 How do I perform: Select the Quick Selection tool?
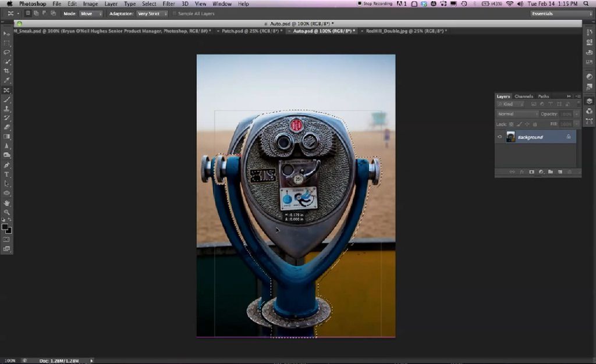click(x=6, y=62)
